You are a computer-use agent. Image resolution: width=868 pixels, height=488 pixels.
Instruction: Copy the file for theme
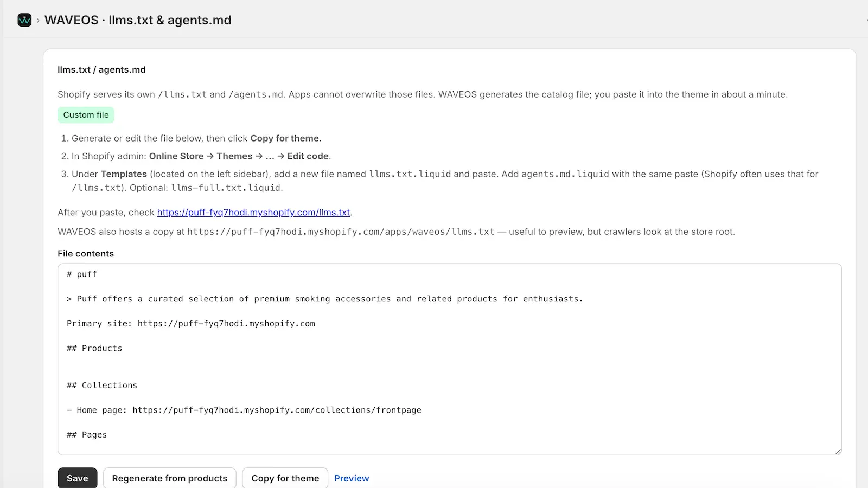click(285, 478)
